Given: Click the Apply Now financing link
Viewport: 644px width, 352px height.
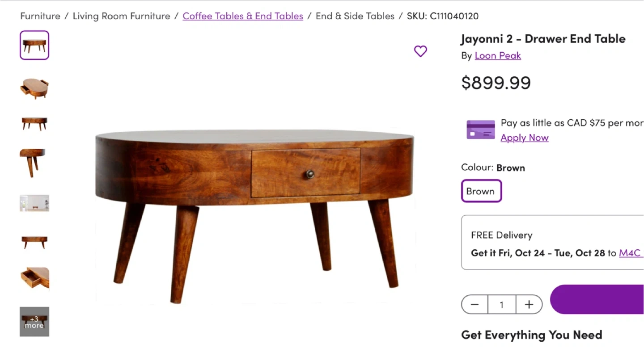Looking at the screenshot, I should coord(525,138).
